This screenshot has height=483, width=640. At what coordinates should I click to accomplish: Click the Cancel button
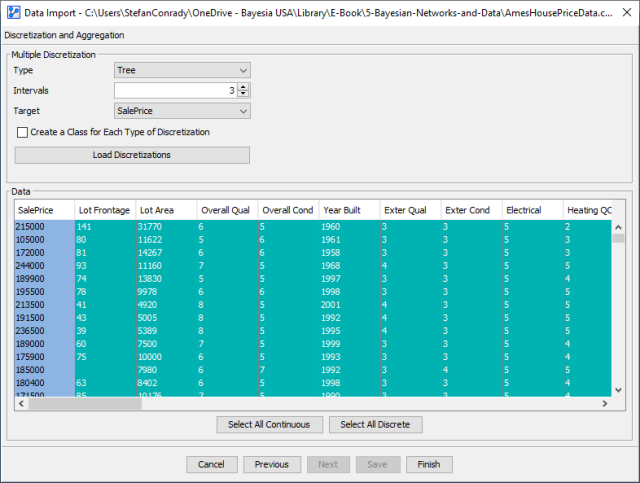(x=211, y=465)
